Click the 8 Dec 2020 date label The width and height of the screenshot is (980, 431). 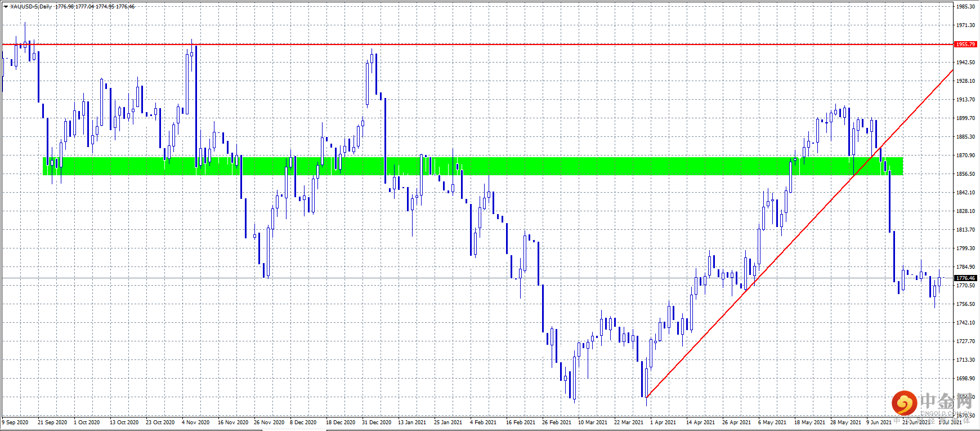(x=303, y=423)
